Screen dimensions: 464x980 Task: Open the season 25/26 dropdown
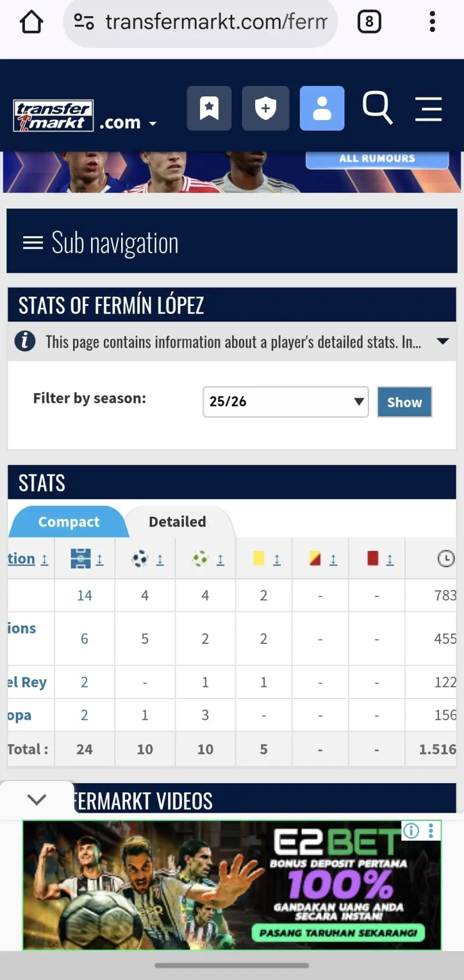pyautogui.click(x=285, y=402)
